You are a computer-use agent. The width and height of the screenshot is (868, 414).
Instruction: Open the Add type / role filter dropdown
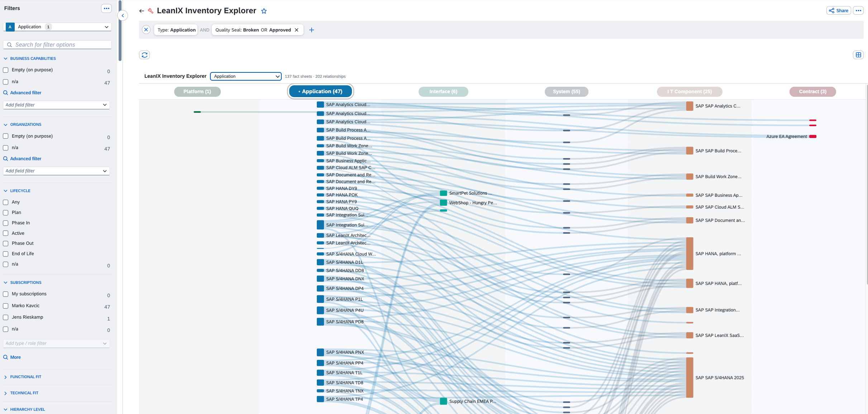[56, 343]
